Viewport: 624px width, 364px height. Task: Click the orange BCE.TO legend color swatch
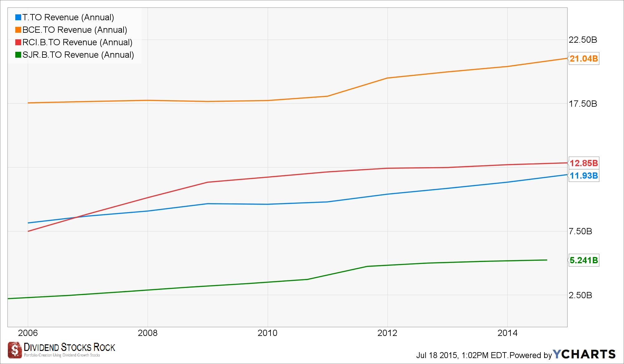tap(18, 30)
